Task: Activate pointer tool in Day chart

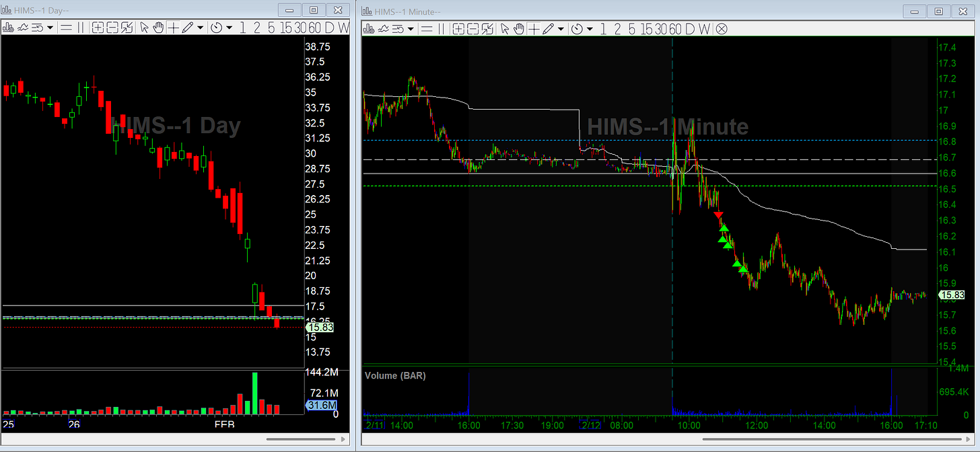Action: point(144,28)
